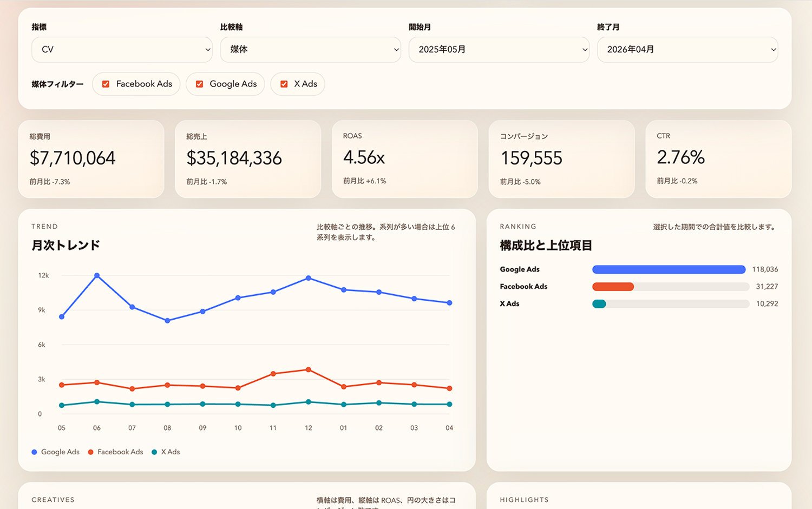Image resolution: width=812 pixels, height=509 pixels.
Task: Open the ROAS 4.56x KPI card
Action: click(404, 159)
